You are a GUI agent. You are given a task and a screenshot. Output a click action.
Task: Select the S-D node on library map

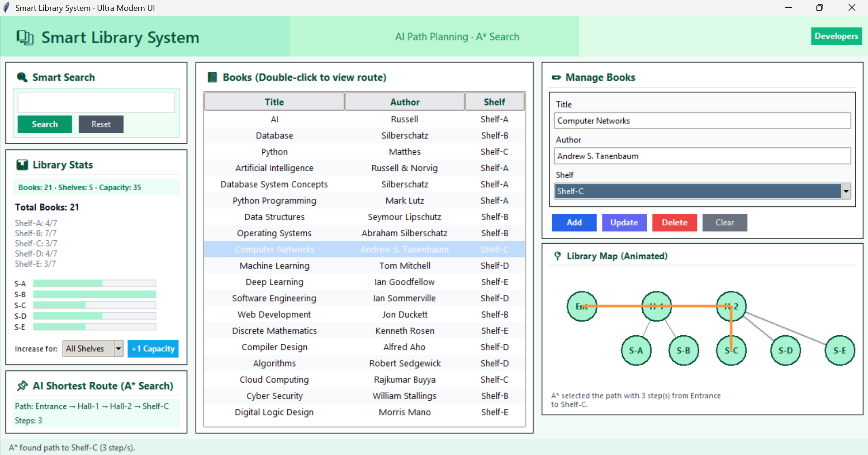[x=785, y=351]
